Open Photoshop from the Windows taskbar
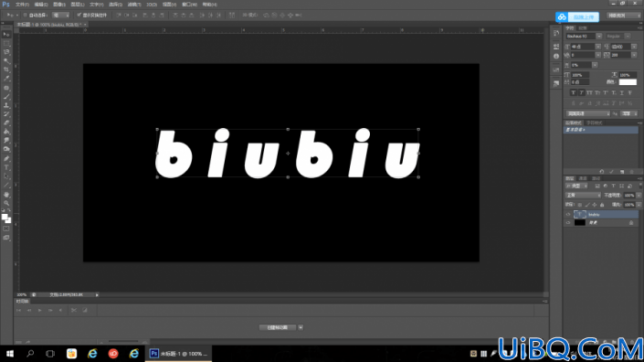The height and width of the screenshot is (362, 644). 179,354
